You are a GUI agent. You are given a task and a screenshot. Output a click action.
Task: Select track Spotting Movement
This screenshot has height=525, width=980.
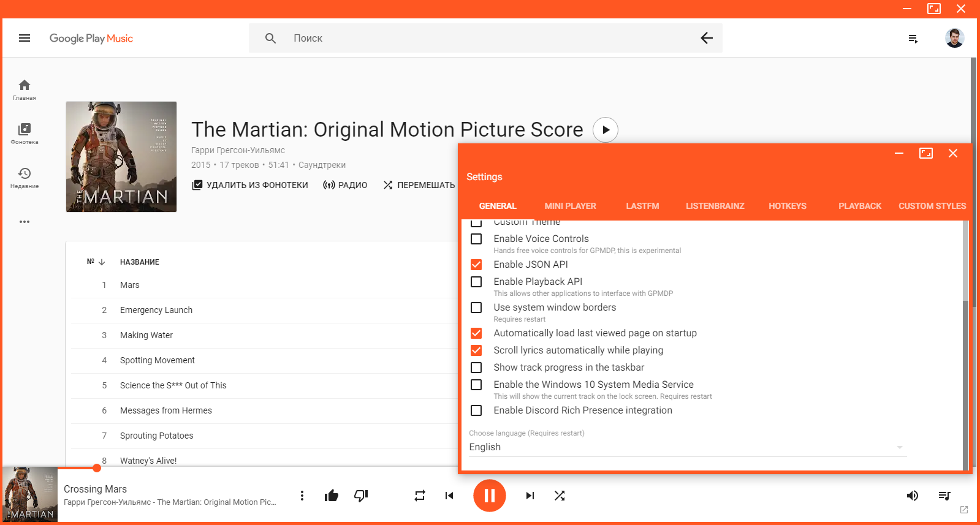(x=158, y=360)
